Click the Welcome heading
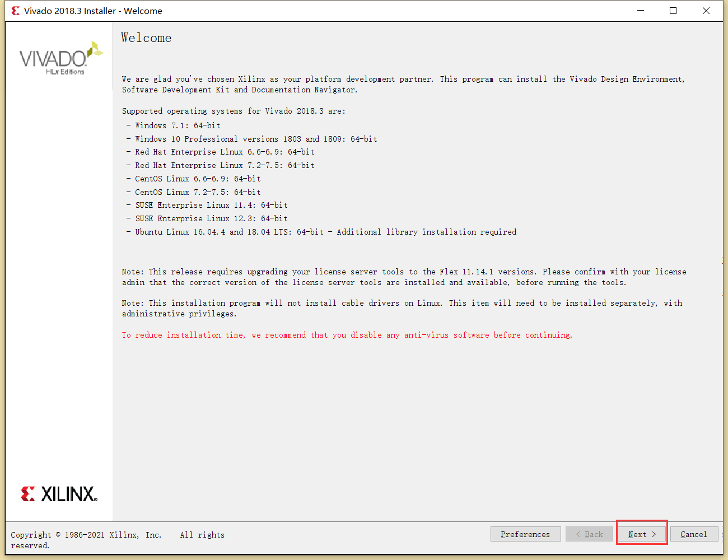728x560 pixels. point(146,38)
